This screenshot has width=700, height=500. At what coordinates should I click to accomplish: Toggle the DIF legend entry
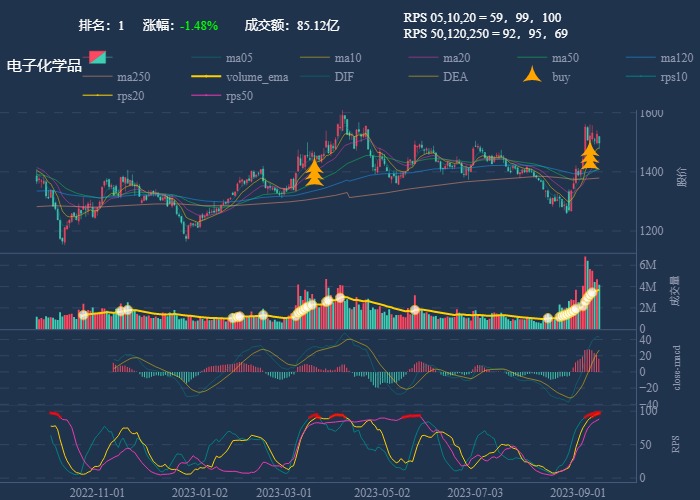343,77
